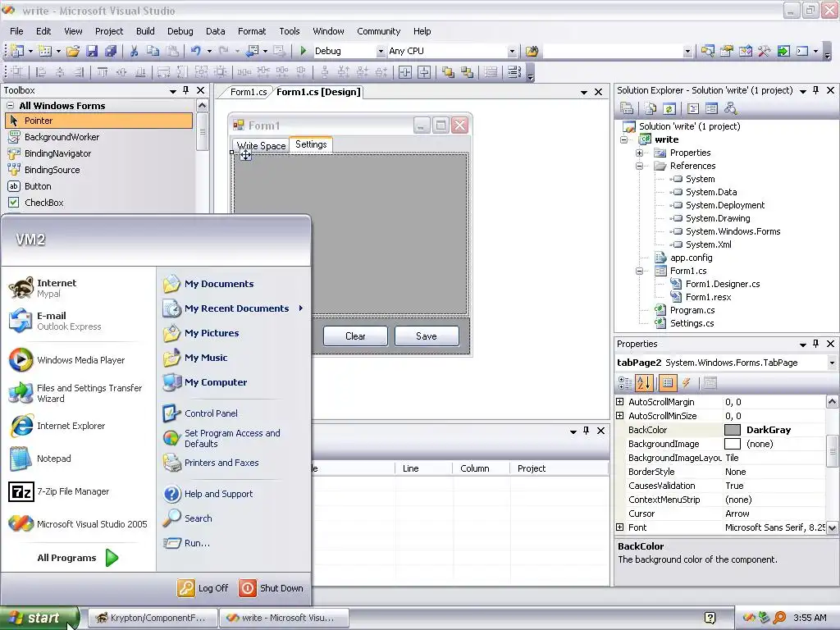Expand the AutoScrollMargin property
The height and width of the screenshot is (630, 840).
coord(620,402)
